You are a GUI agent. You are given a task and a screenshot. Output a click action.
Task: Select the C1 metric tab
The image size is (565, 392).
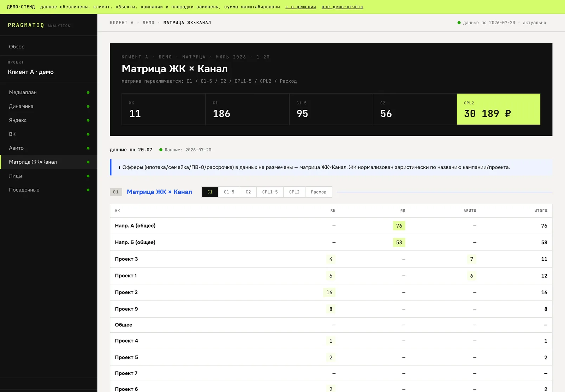[210, 192]
